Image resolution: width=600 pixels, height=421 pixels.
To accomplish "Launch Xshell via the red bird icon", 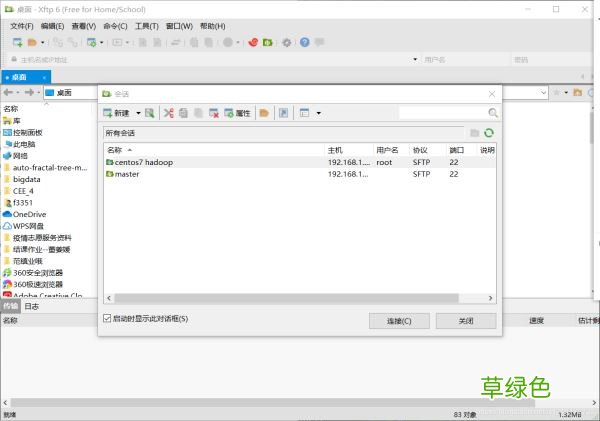I will pos(253,42).
